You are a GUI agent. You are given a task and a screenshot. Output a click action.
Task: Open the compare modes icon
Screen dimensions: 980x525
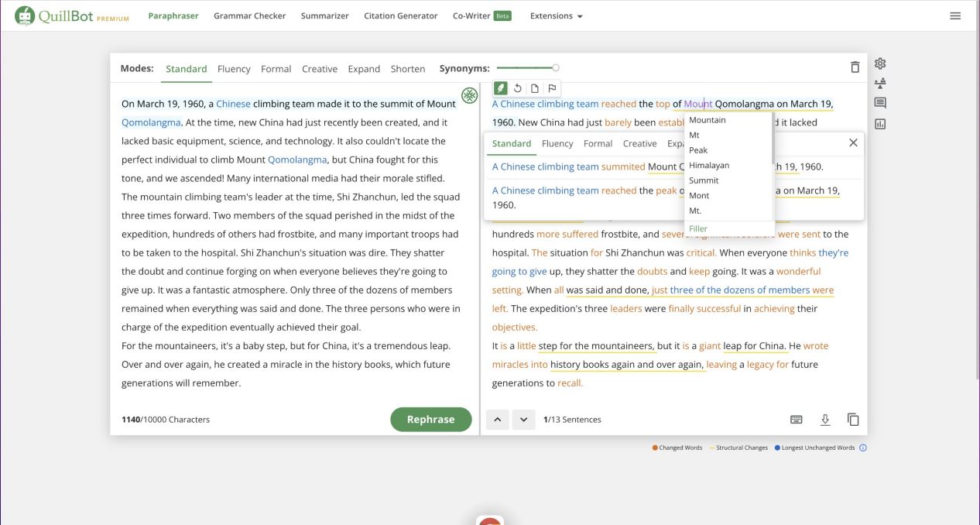[880, 83]
